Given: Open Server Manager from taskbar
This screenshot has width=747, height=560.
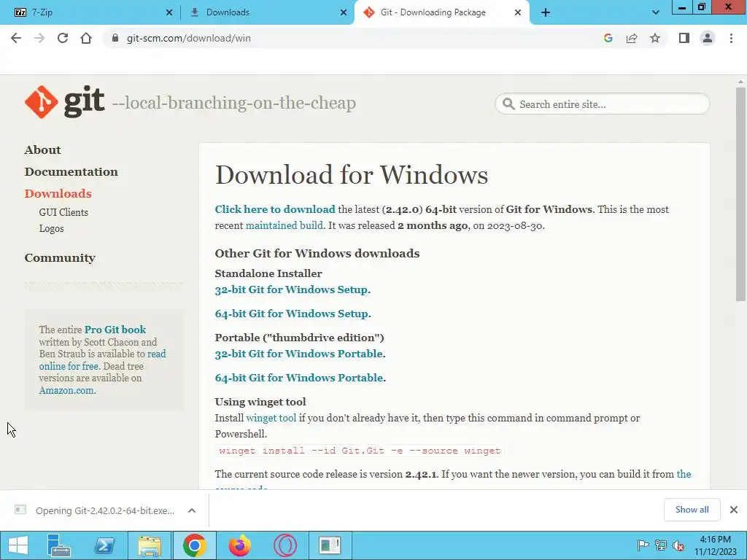Looking at the screenshot, I should (59, 545).
